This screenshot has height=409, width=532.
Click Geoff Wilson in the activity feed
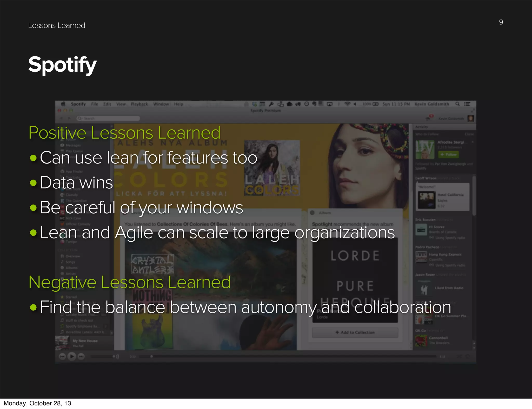pos(425,178)
